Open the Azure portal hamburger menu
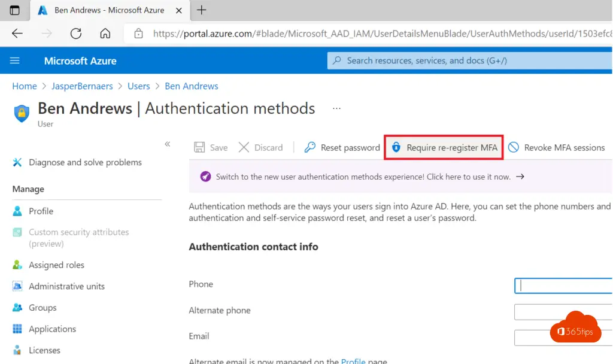The width and height of the screenshot is (613, 364). pos(15,60)
